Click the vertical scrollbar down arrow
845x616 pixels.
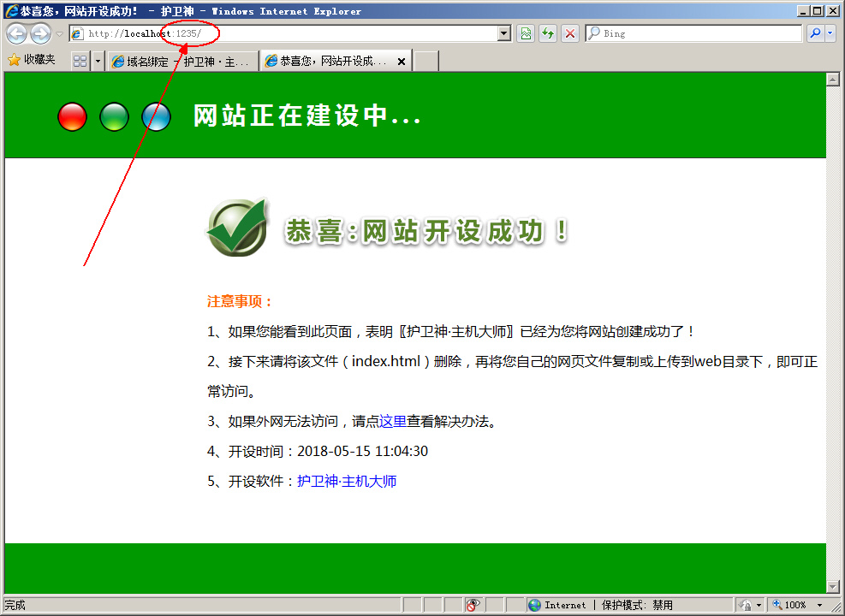pos(832,586)
